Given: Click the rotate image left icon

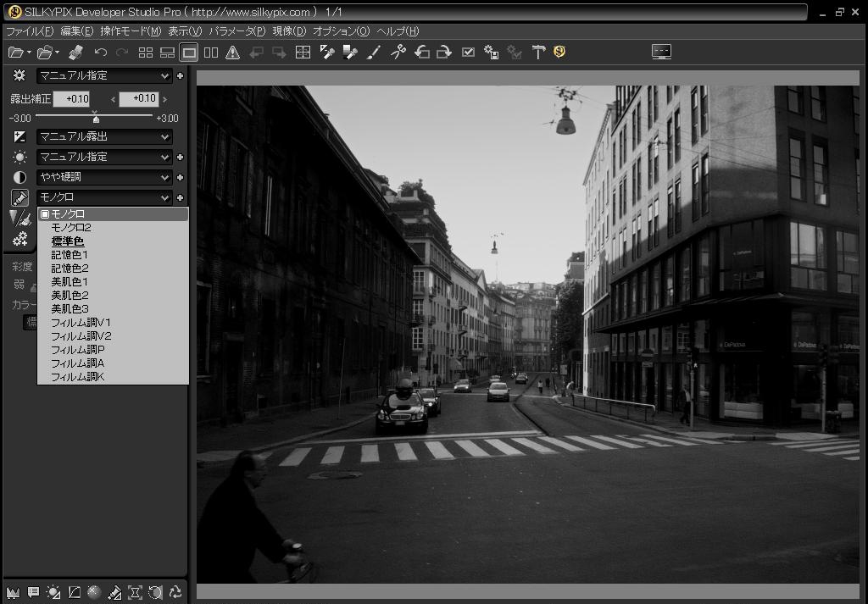Looking at the screenshot, I should [x=422, y=53].
